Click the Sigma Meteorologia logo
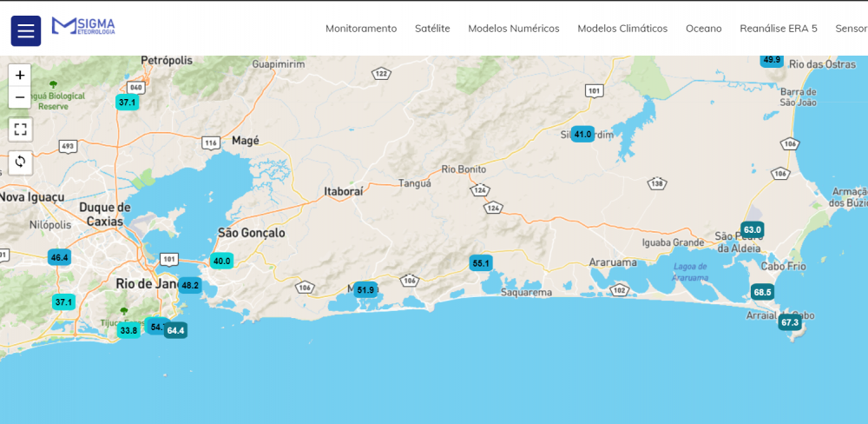The image size is (868, 424). click(83, 27)
